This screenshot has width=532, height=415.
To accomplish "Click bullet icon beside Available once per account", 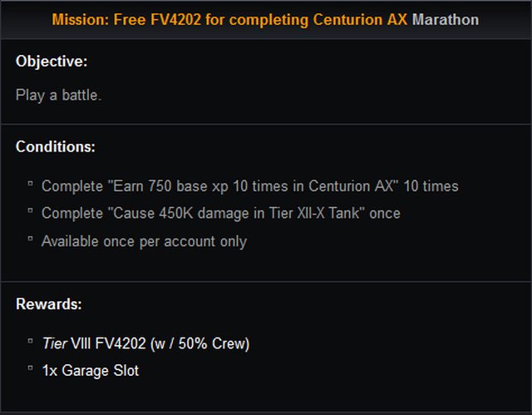I will (x=30, y=239).
